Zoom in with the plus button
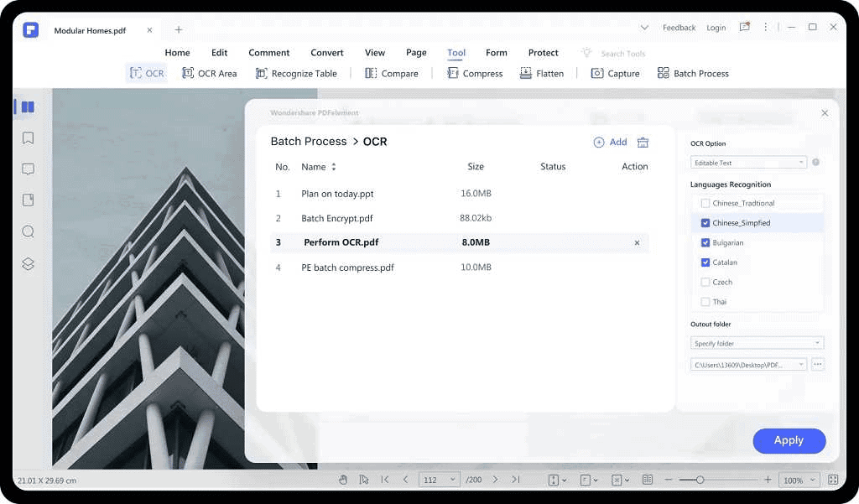This screenshot has height=504, width=859. (x=768, y=480)
